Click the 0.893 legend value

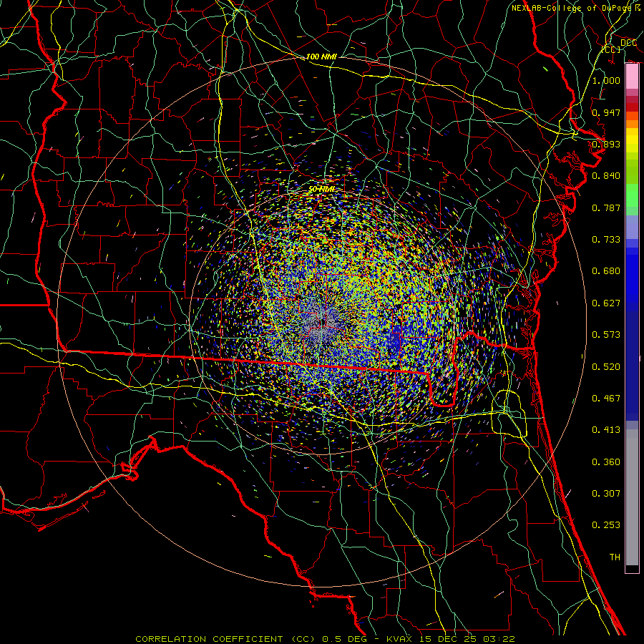pyautogui.click(x=606, y=144)
